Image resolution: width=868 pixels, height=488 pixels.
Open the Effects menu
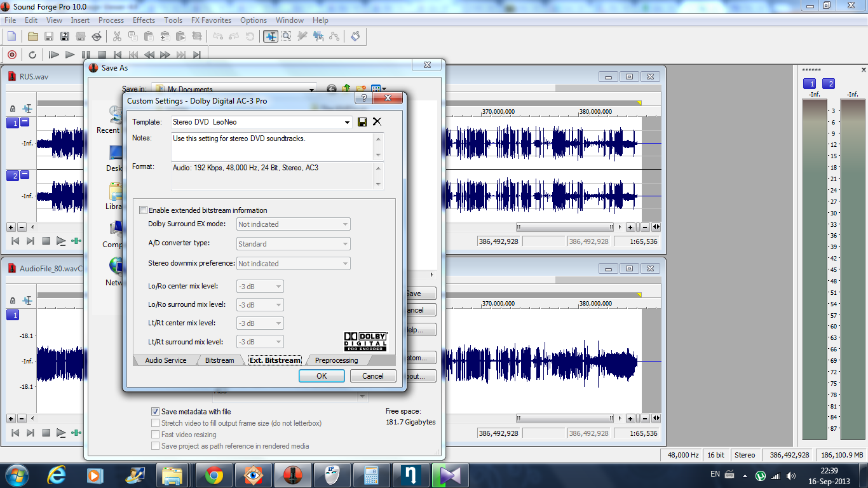tap(144, 20)
